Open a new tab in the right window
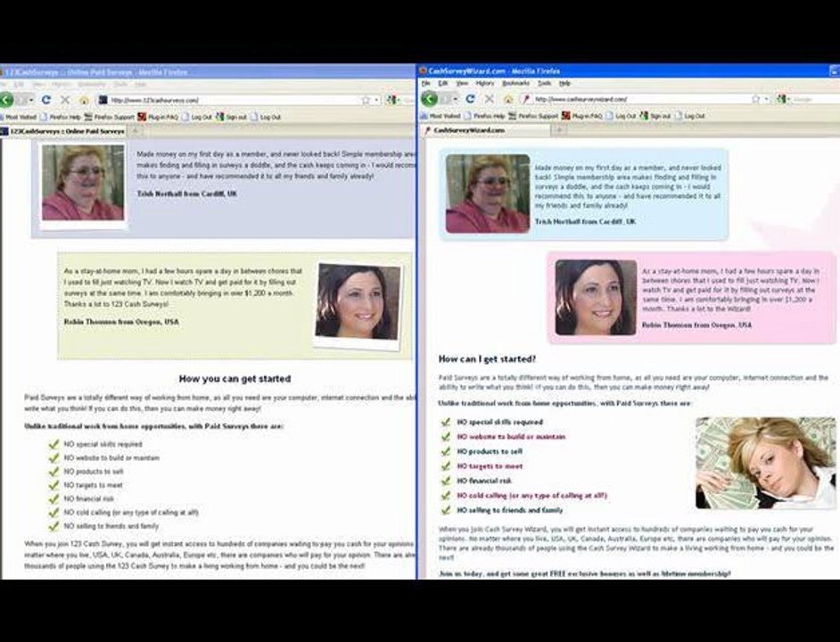This screenshot has width=840, height=642. click(559, 130)
